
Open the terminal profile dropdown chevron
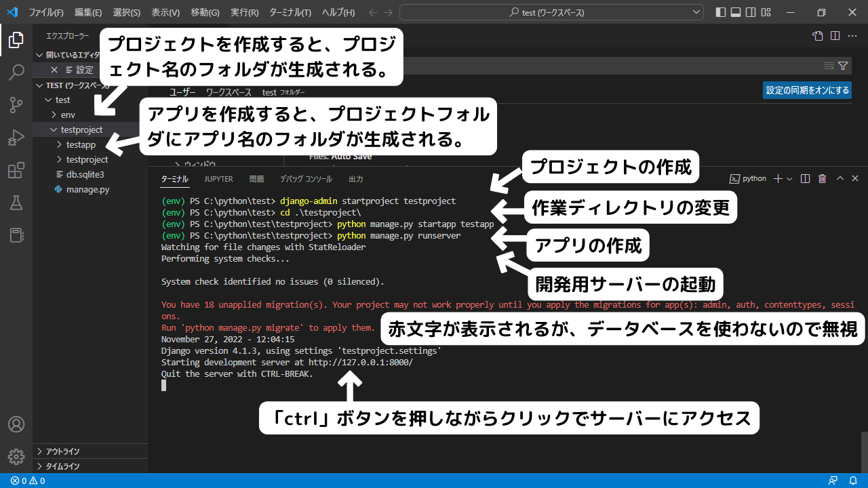(788, 178)
